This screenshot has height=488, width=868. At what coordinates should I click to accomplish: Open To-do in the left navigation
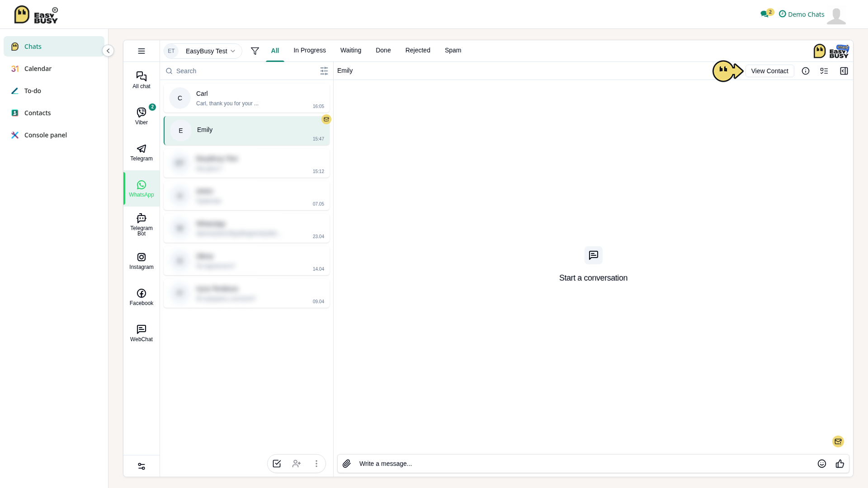pyautogui.click(x=54, y=91)
